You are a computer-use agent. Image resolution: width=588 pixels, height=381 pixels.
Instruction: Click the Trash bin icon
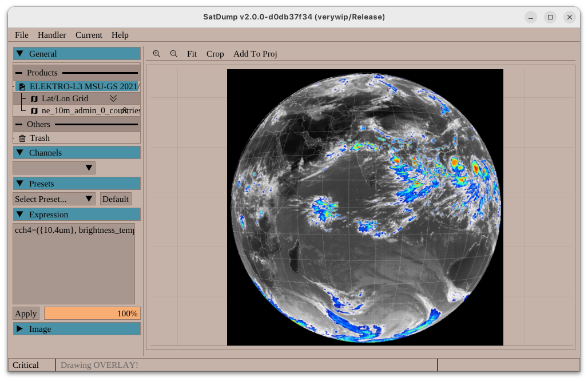tap(22, 138)
